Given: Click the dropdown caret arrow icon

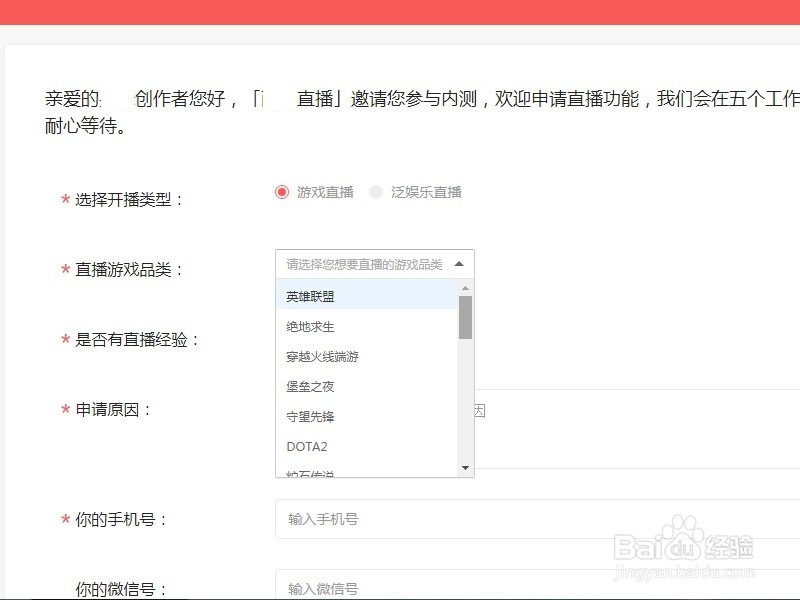Looking at the screenshot, I should click(x=459, y=264).
